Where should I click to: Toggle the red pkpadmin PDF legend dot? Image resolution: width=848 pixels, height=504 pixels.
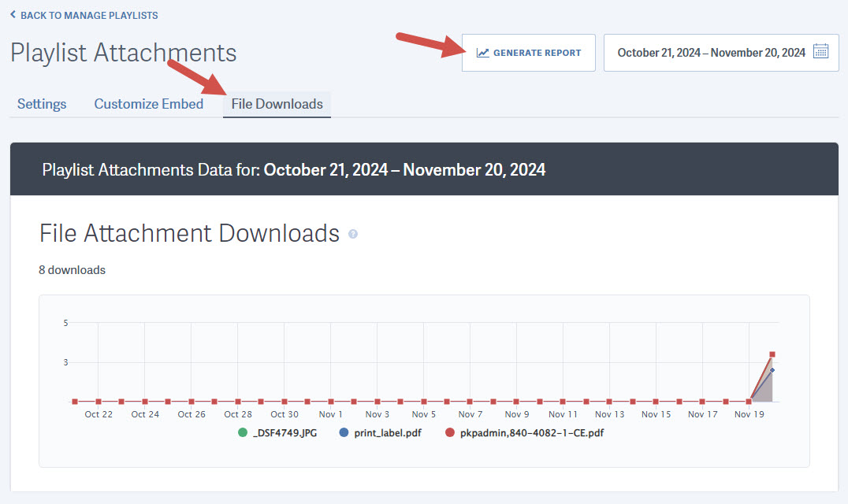[x=450, y=433]
